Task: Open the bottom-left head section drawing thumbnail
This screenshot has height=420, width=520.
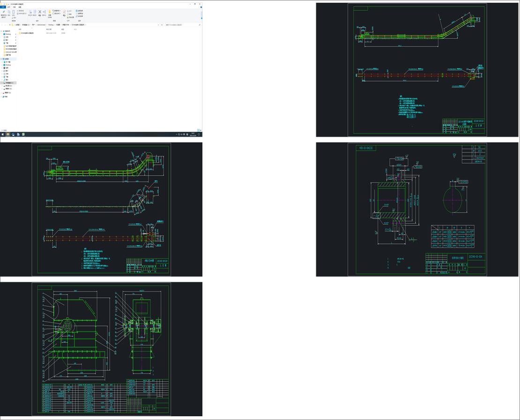Action: [x=101, y=349]
